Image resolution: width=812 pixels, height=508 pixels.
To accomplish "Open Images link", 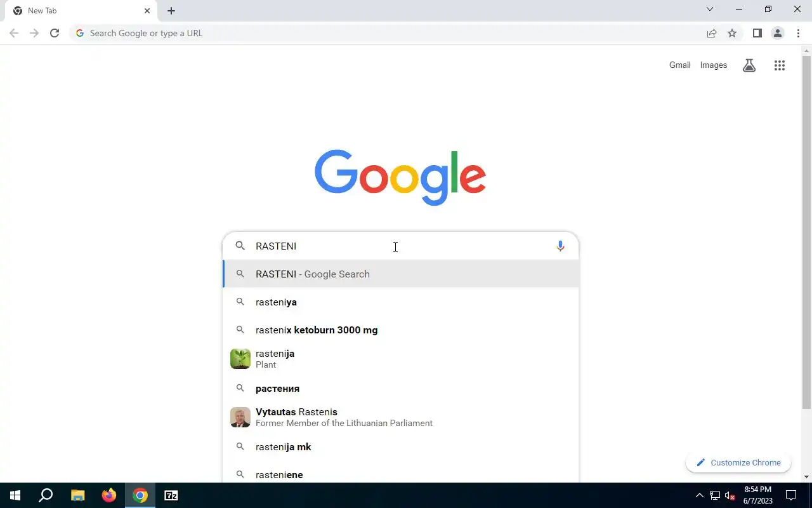I will [x=714, y=65].
